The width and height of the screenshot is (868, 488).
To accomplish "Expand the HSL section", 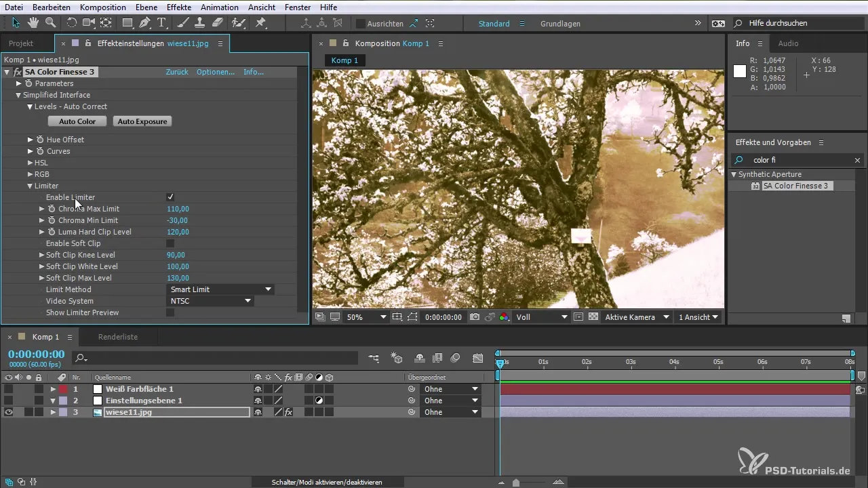I will (31, 163).
